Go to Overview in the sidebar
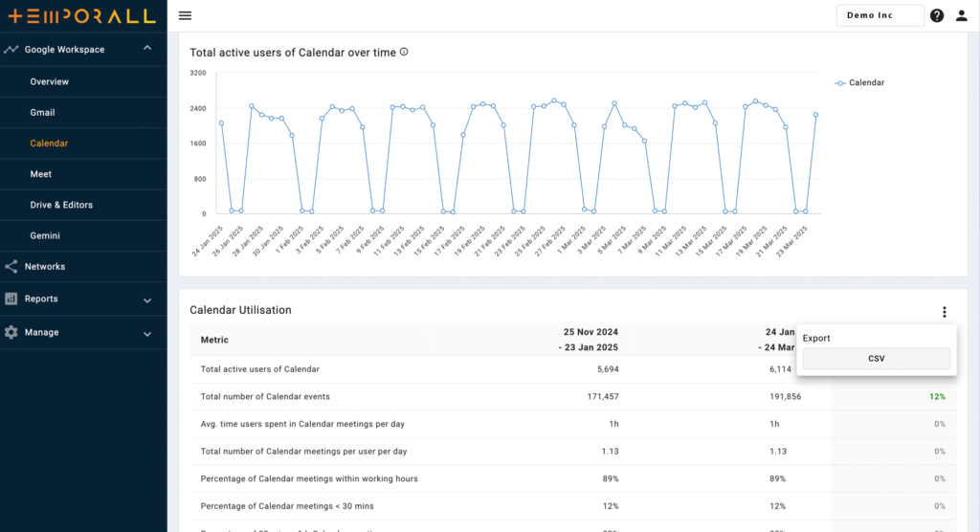Image resolution: width=980 pixels, height=532 pixels. (50, 82)
